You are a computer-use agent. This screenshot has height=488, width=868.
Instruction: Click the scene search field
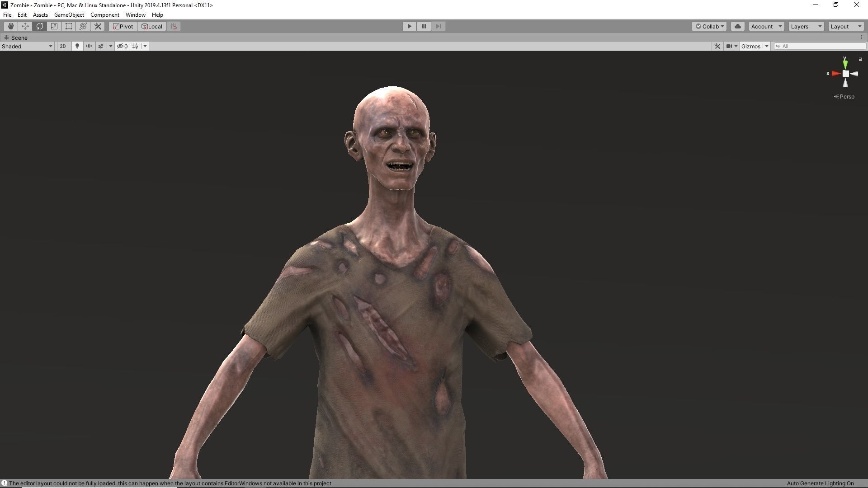coord(820,46)
